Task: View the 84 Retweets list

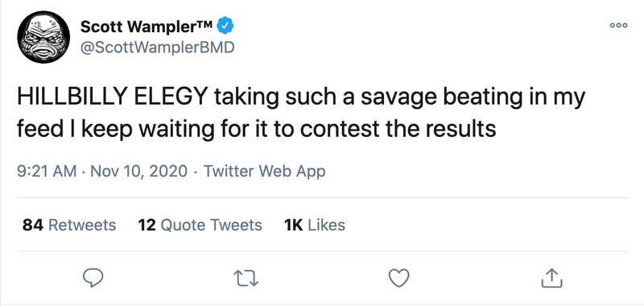Action: coord(69,225)
